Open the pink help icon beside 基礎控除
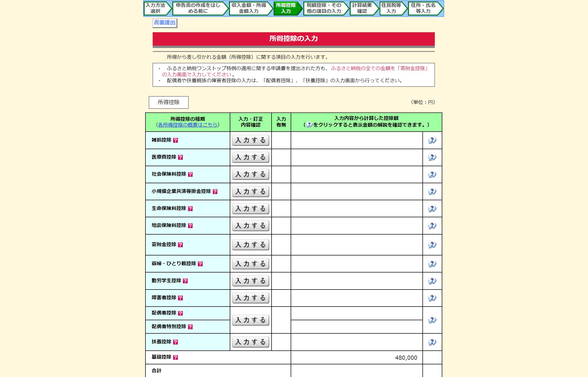 [175, 357]
